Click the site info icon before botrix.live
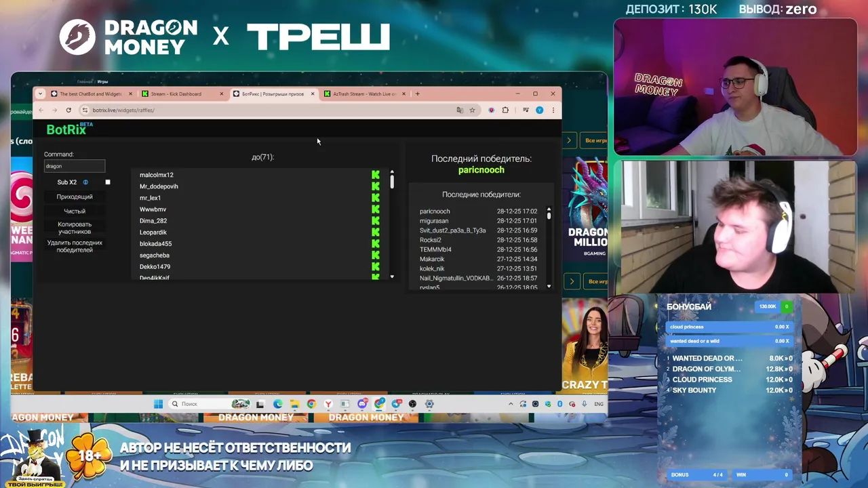868x488 pixels. (x=84, y=110)
